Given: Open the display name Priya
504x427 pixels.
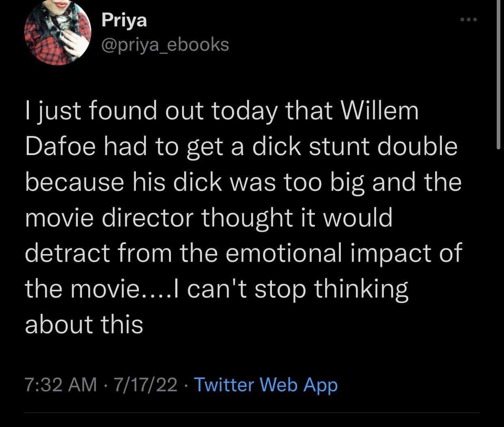Looking at the screenshot, I should pyautogui.click(x=124, y=20).
